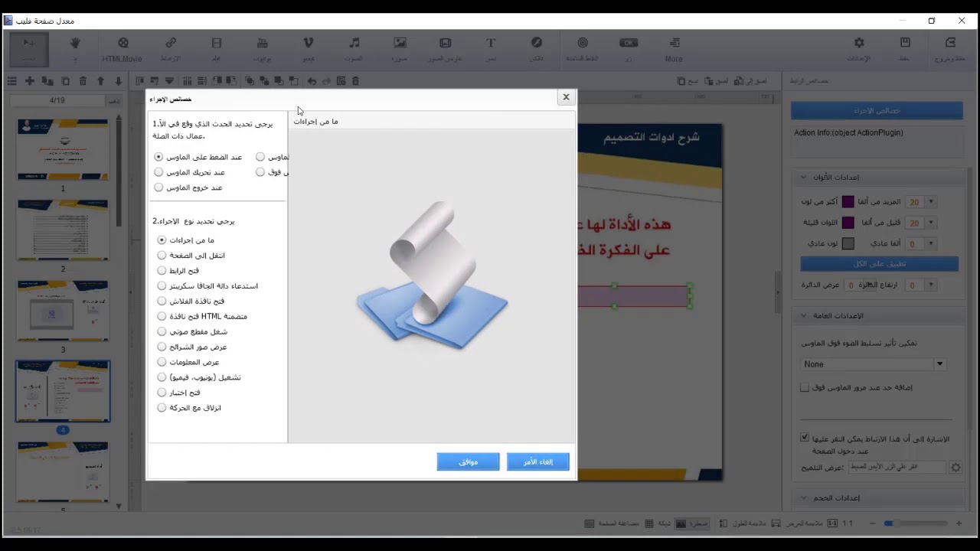Screen dimensions: 980x551
Task: Select 'عند خروج الماوس' event radio
Action: tap(158, 187)
